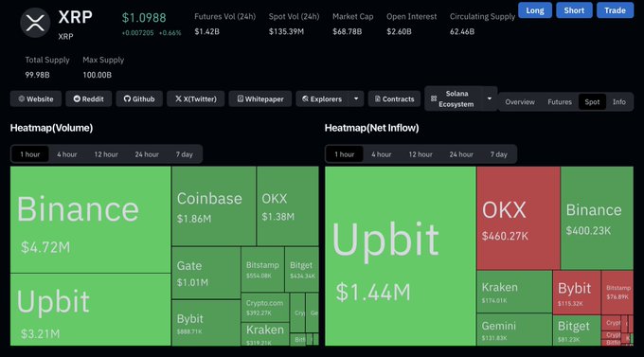Viewport: 644px width, 357px height.
Task: Select 1 hour for Net Inflow heatmap
Action: tap(344, 154)
